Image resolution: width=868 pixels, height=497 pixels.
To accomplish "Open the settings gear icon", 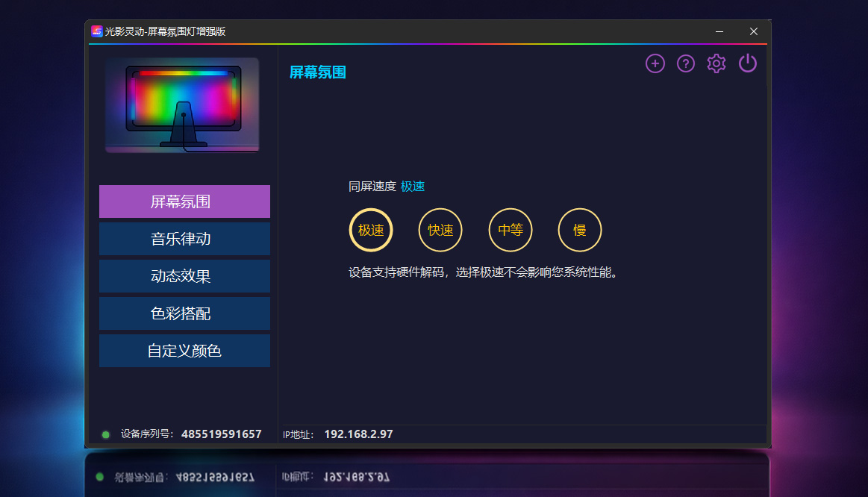I will pos(716,63).
